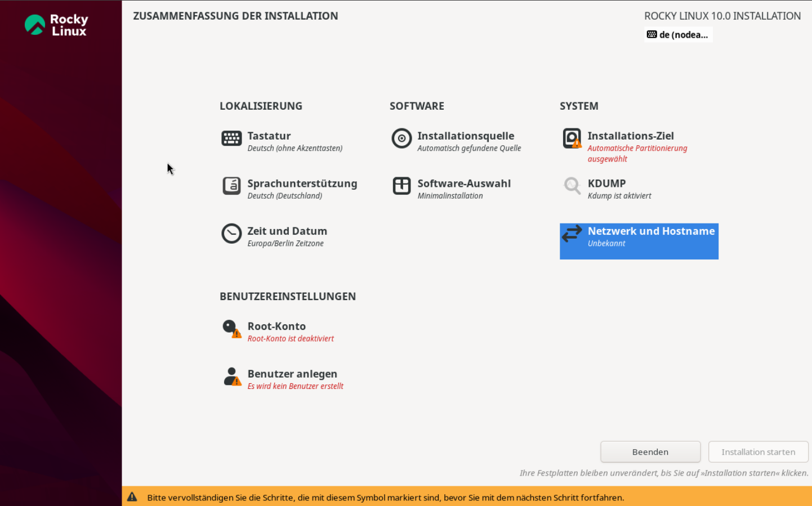Click the LOKALISIERUNG section heading
Image resolution: width=812 pixels, height=506 pixels.
[x=261, y=106]
